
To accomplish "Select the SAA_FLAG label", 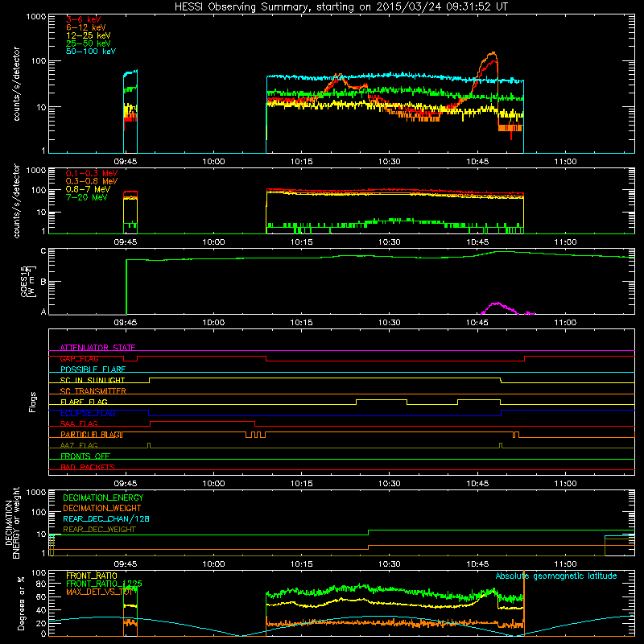I will [79, 423].
